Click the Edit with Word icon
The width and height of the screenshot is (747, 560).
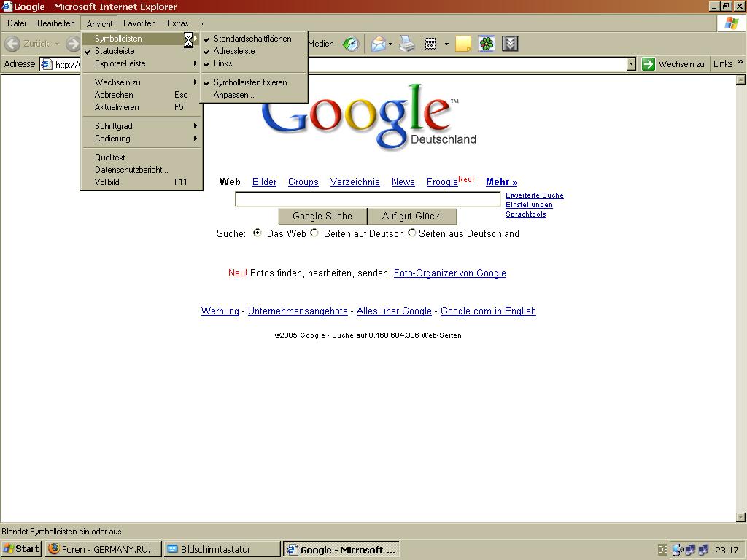[430, 44]
